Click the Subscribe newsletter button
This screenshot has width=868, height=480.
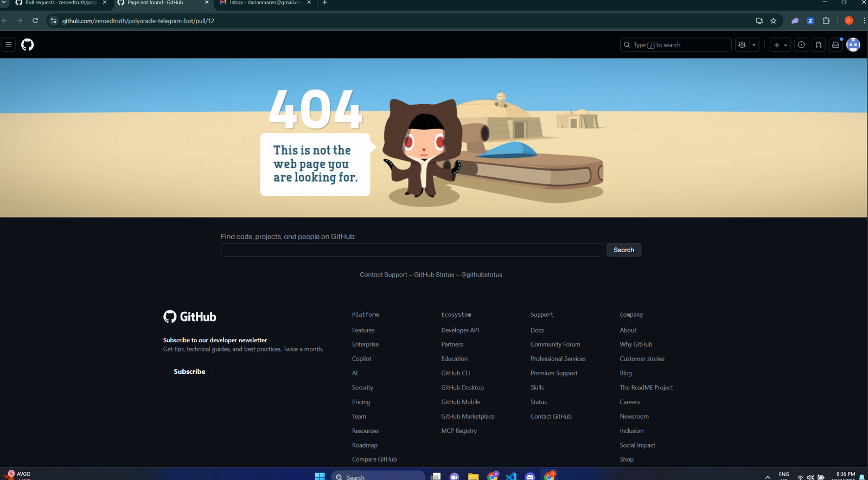pyautogui.click(x=189, y=372)
